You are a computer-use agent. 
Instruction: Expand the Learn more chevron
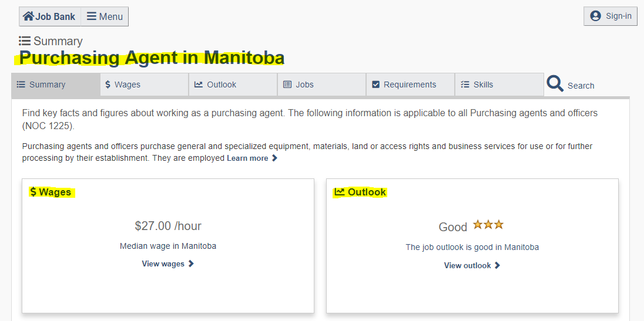tap(275, 158)
